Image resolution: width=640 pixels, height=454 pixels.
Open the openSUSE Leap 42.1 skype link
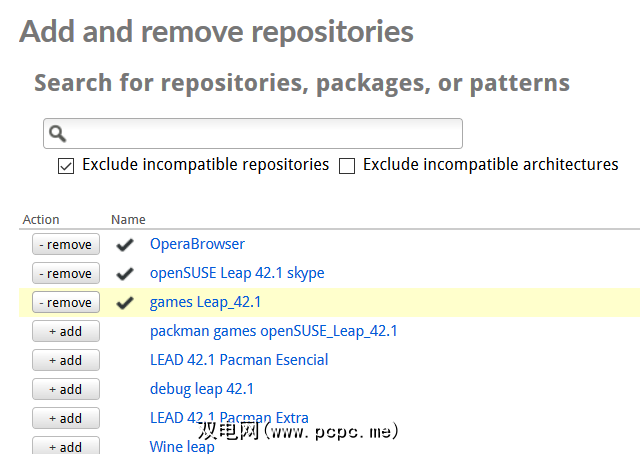tap(237, 273)
